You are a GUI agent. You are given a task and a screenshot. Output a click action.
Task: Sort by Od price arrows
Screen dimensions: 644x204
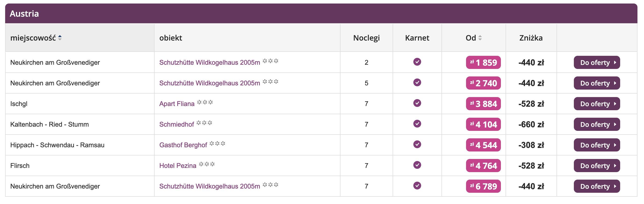pyautogui.click(x=480, y=38)
